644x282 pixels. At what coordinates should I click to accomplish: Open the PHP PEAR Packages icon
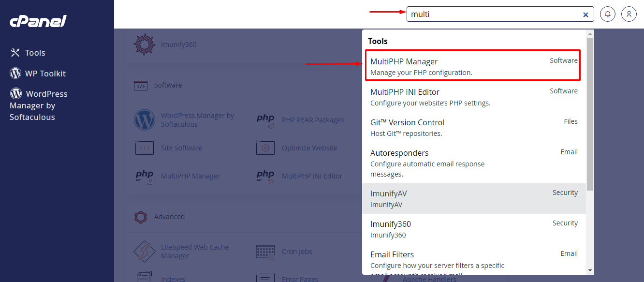pos(265,120)
